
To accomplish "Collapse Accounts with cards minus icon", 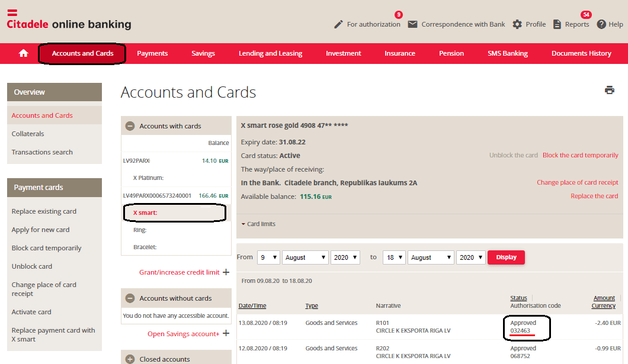I will [x=130, y=126].
